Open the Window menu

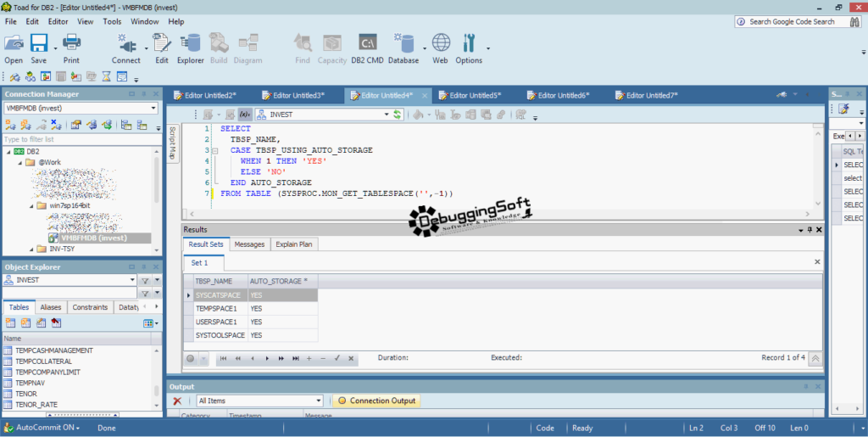coord(144,21)
